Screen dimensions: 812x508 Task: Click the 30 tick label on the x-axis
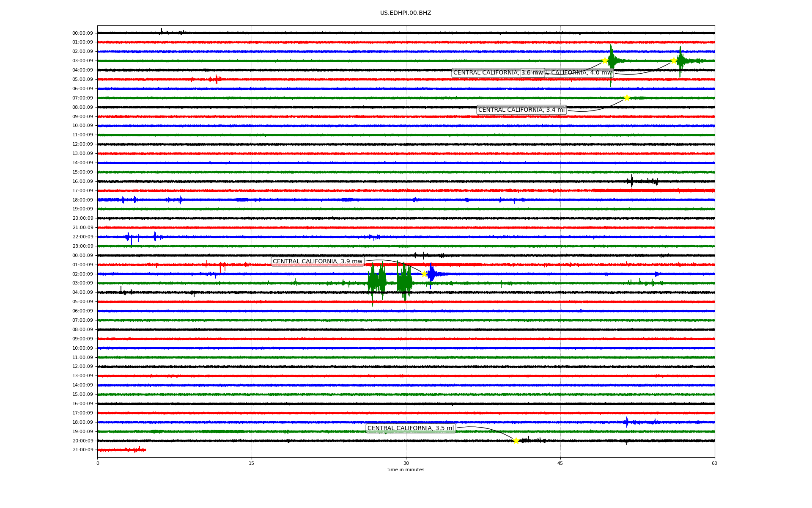(x=406, y=463)
